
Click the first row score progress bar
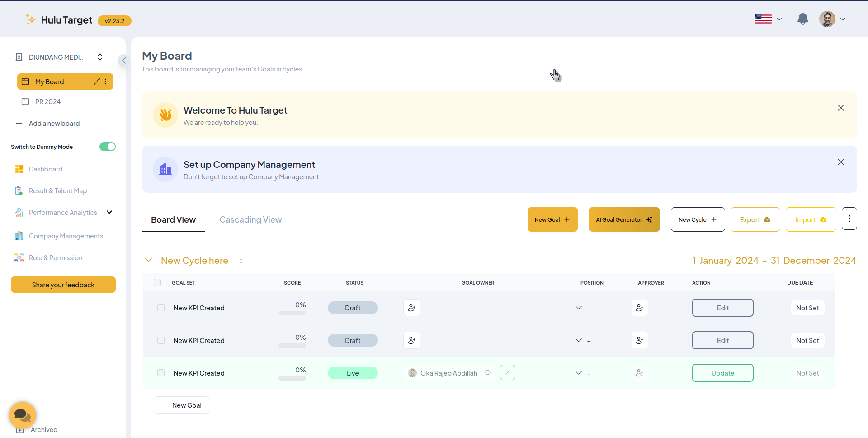point(292,313)
